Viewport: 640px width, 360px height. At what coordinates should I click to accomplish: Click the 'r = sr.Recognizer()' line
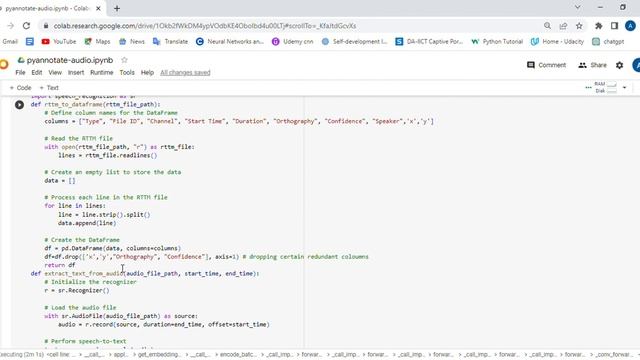[77, 291]
